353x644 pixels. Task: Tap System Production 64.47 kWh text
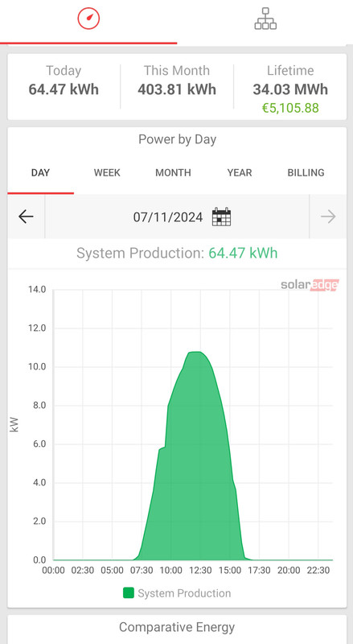177,253
